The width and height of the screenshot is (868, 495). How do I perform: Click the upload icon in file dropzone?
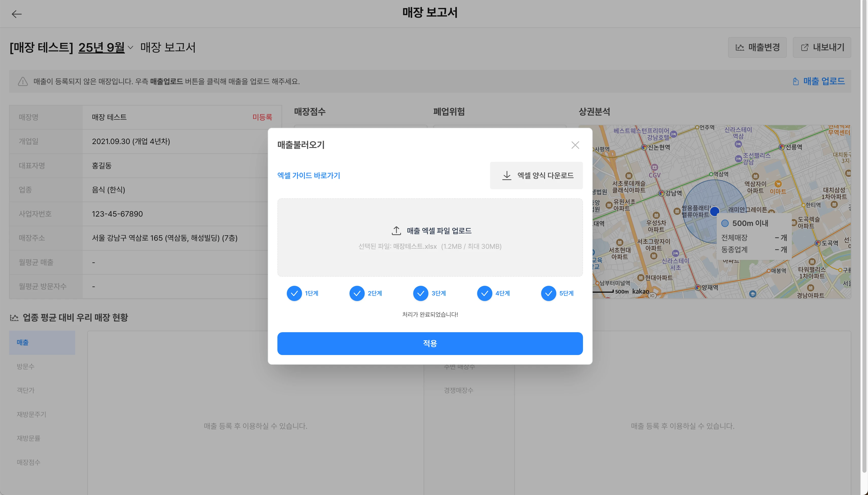coord(396,231)
